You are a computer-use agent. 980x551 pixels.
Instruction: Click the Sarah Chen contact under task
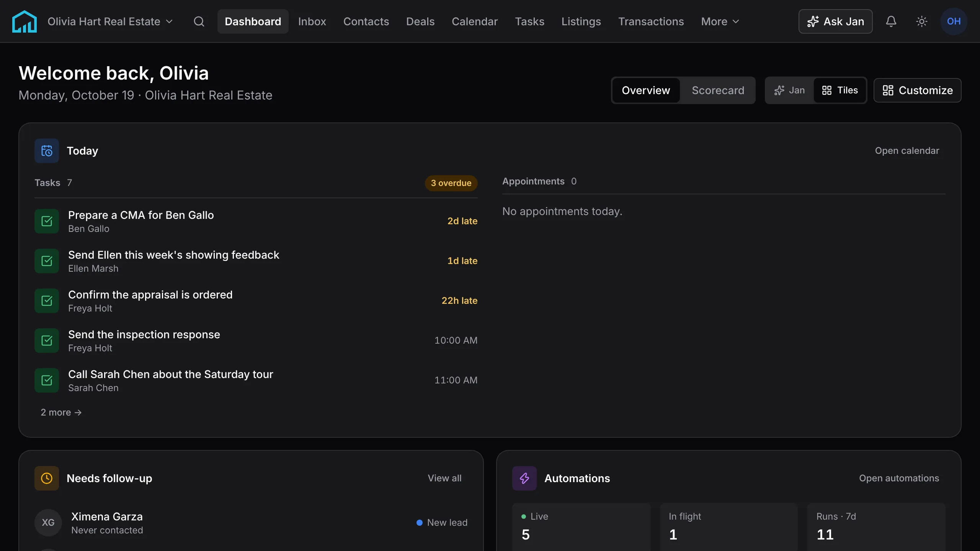click(x=93, y=388)
